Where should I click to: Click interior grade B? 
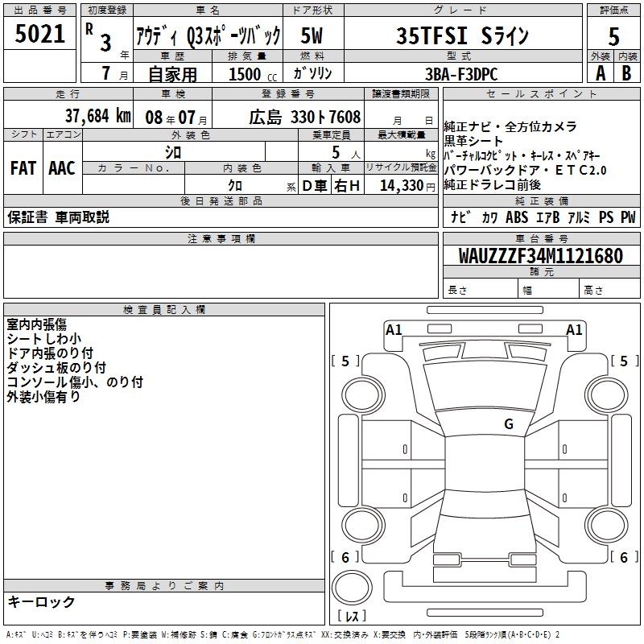point(626,73)
